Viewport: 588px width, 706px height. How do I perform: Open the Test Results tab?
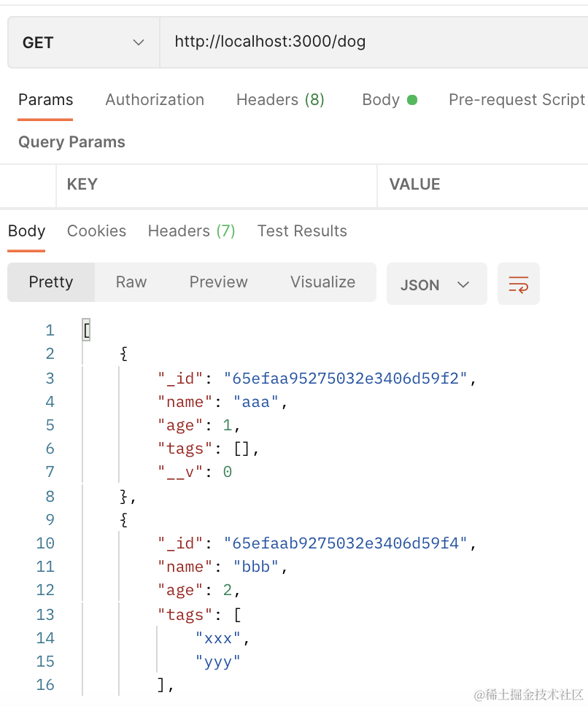coord(302,231)
